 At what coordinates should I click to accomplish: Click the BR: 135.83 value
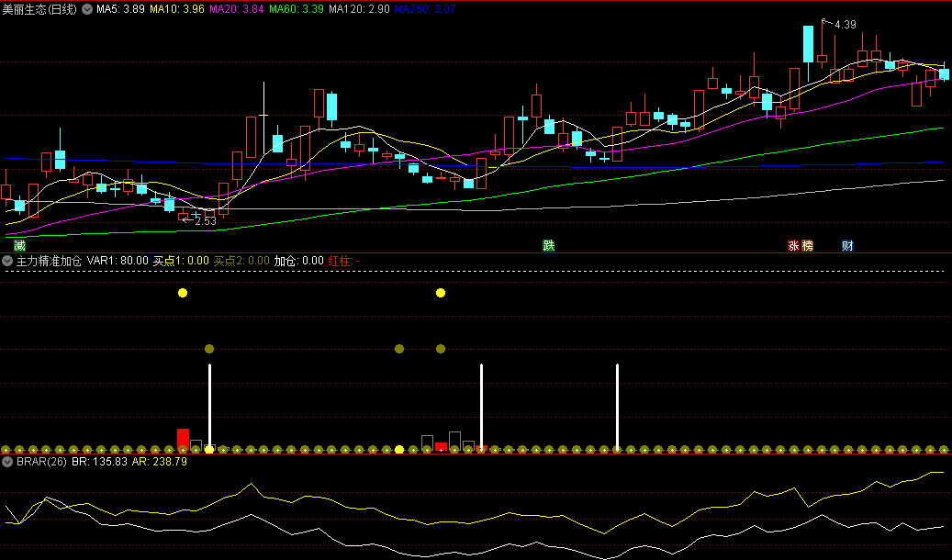99,462
